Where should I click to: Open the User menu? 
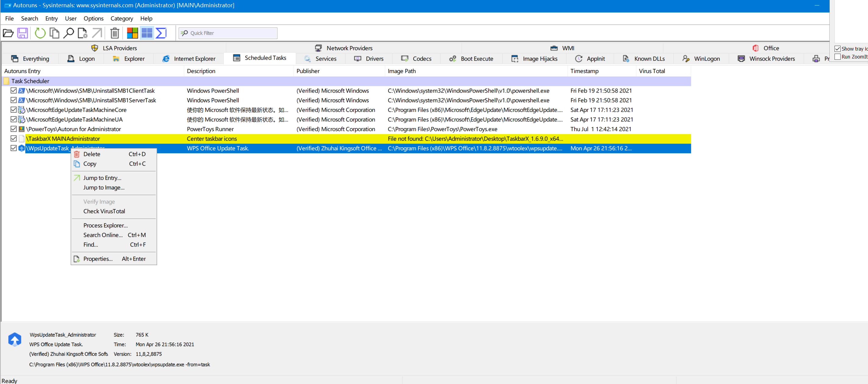[71, 19]
